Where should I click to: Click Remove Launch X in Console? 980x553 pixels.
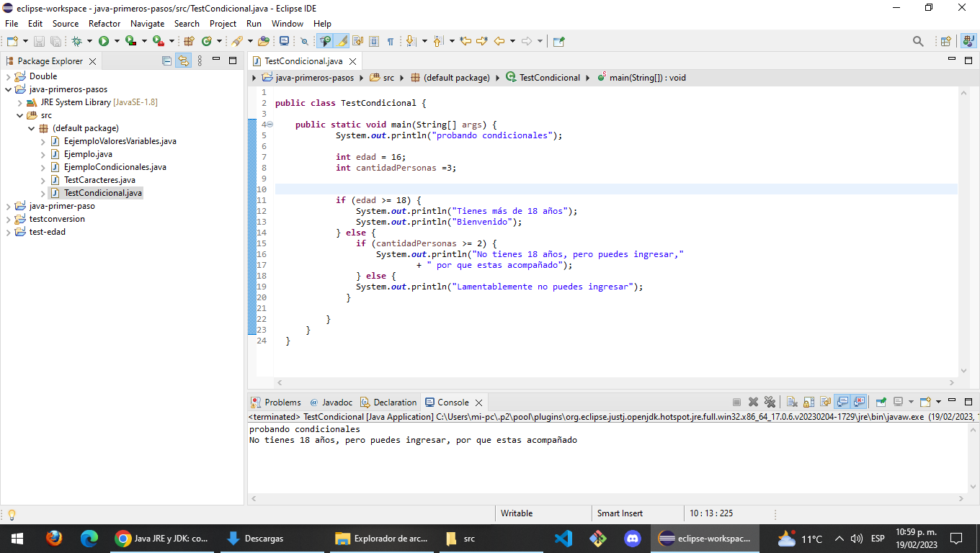pyautogui.click(x=753, y=403)
